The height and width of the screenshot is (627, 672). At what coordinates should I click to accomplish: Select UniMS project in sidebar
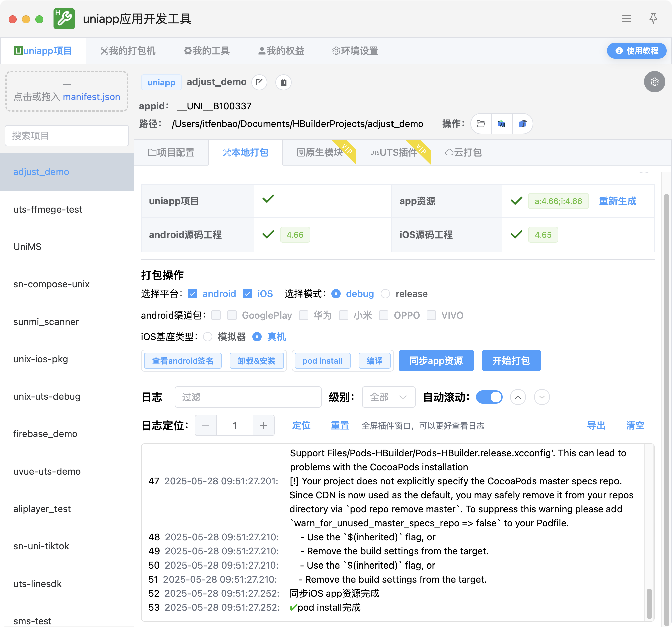click(x=67, y=247)
